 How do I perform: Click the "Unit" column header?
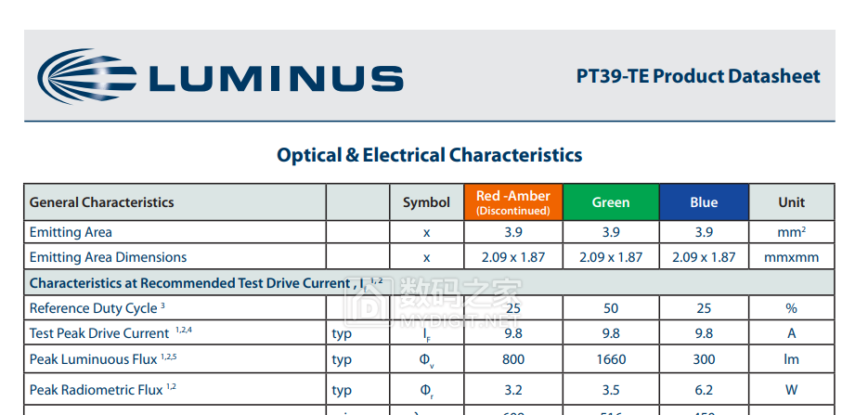(792, 202)
